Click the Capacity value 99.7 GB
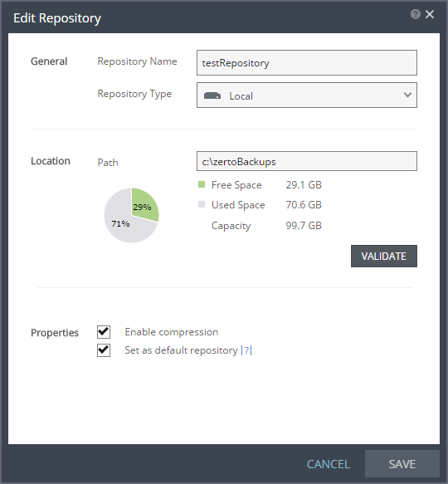Image resolution: width=448 pixels, height=484 pixels. pyautogui.click(x=304, y=226)
